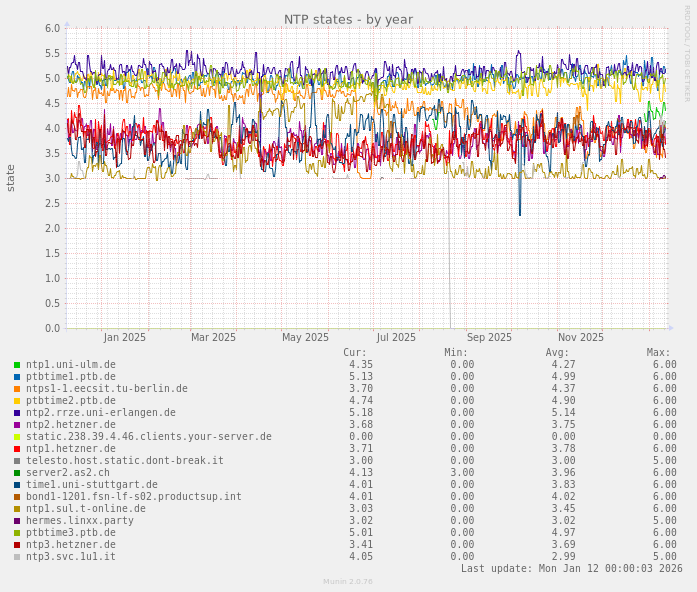Image resolution: width=697 pixels, height=592 pixels.
Task: Select the ntp2.rrze.uni-erlangen.de legend entry
Action: 100,413
